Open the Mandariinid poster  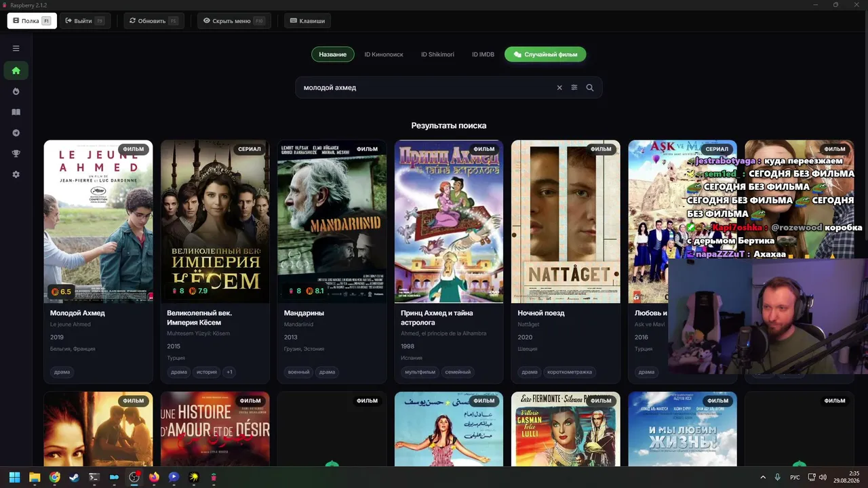tap(332, 222)
